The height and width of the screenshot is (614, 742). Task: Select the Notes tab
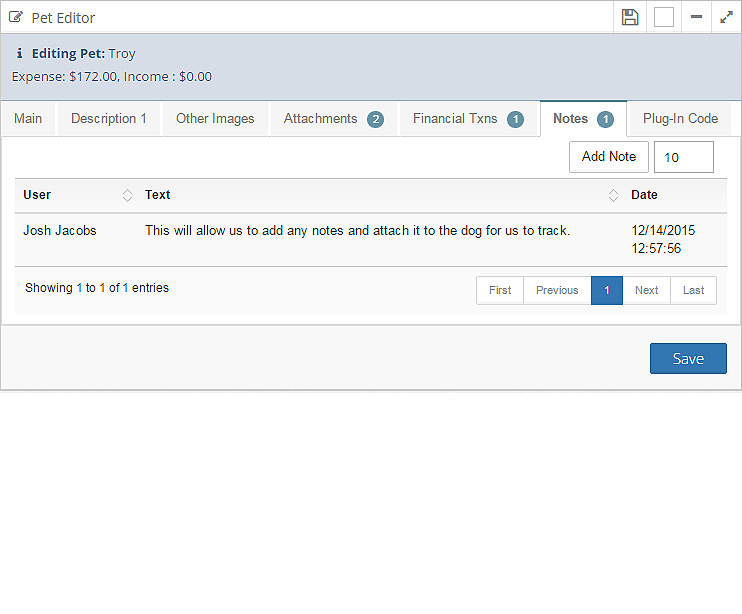tap(583, 119)
